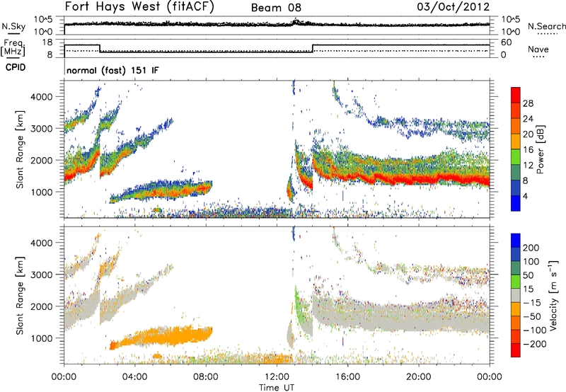Viewport: 566px width, 392px height.
Task: Click the red top segment of the Power color bar
Action: pyautogui.click(x=516, y=95)
